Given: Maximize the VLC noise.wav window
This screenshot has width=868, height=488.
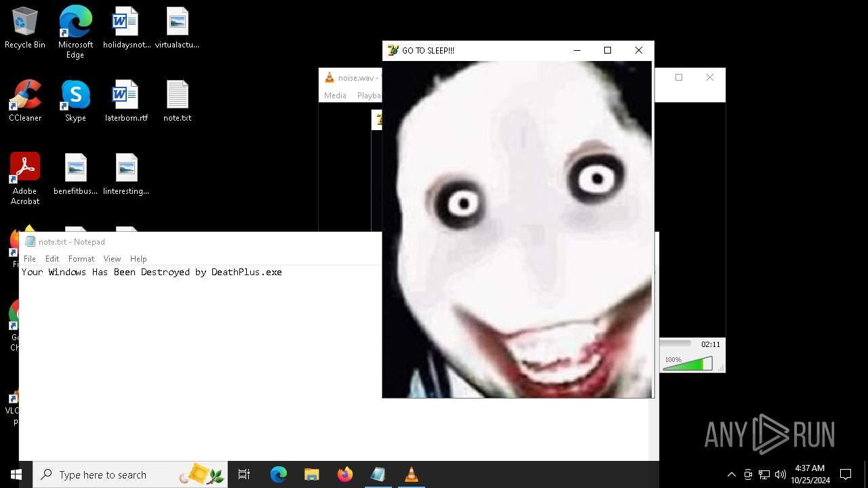Looking at the screenshot, I should tap(679, 77).
